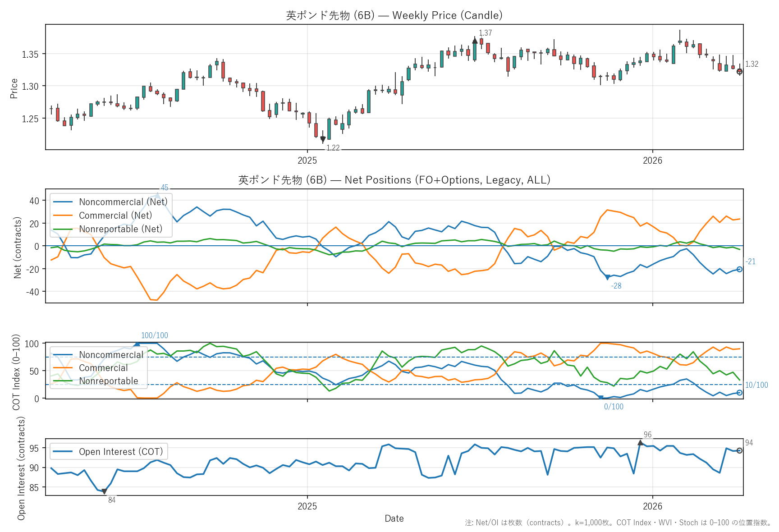The width and height of the screenshot is (779, 532).
Task: Click the 96 open interest peak marker
Action: pos(640,443)
